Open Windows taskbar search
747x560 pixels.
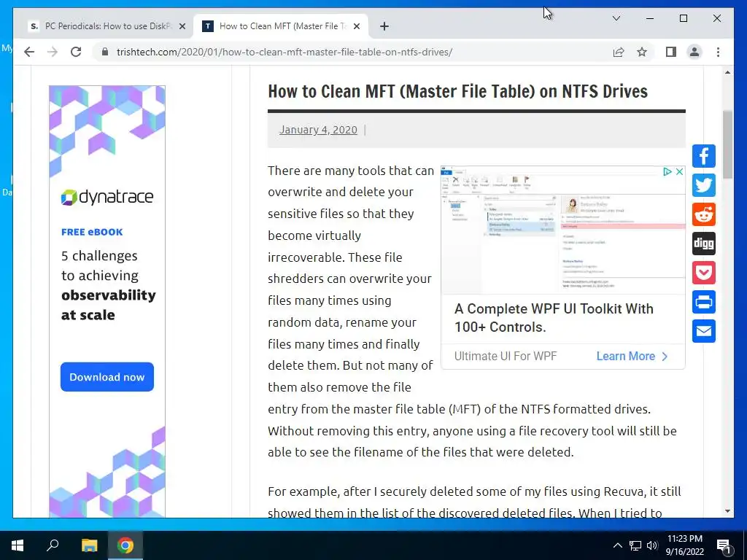click(53, 545)
